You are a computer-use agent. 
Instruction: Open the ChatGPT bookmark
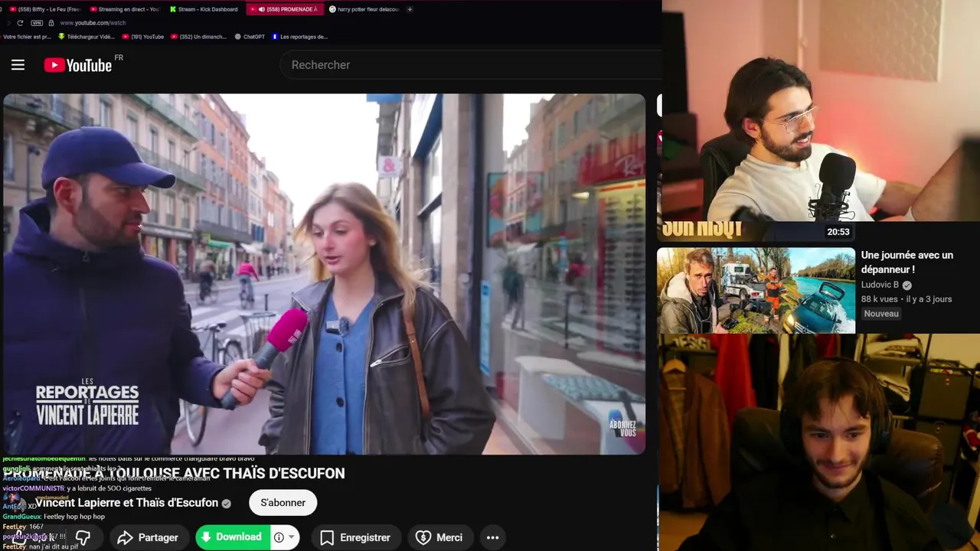(x=250, y=37)
